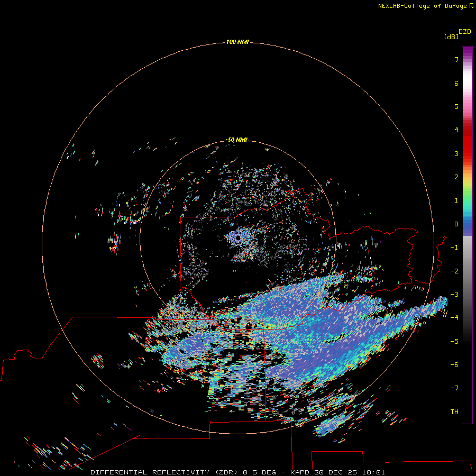The image size is (476, 476).
Task: Click the 0 value on color scale
Action: coord(456,224)
